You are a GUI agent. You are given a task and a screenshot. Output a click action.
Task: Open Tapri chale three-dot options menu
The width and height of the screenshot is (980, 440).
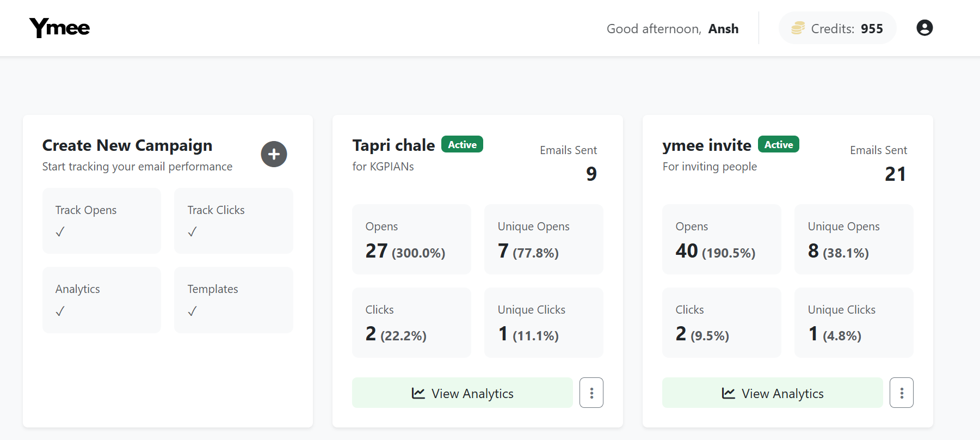coord(591,393)
